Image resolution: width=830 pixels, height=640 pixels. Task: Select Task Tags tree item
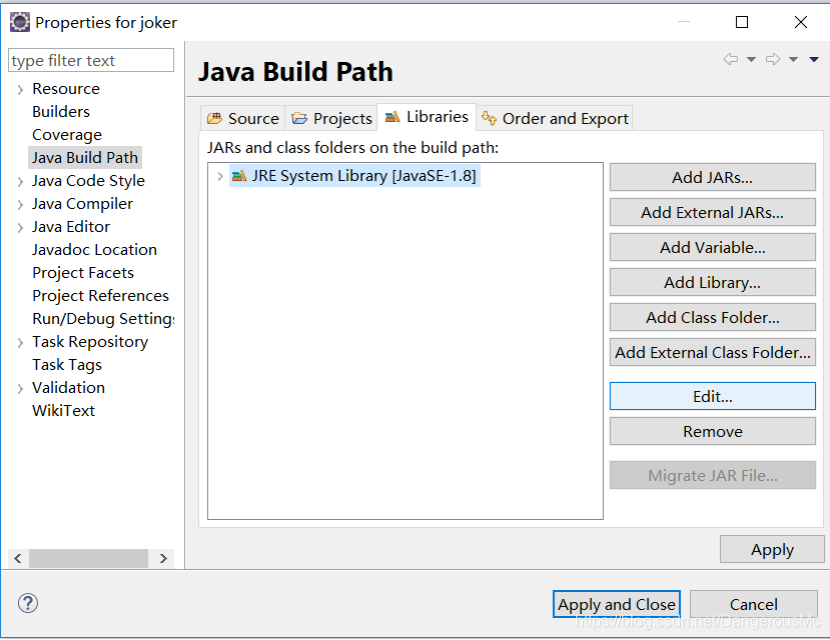point(67,365)
